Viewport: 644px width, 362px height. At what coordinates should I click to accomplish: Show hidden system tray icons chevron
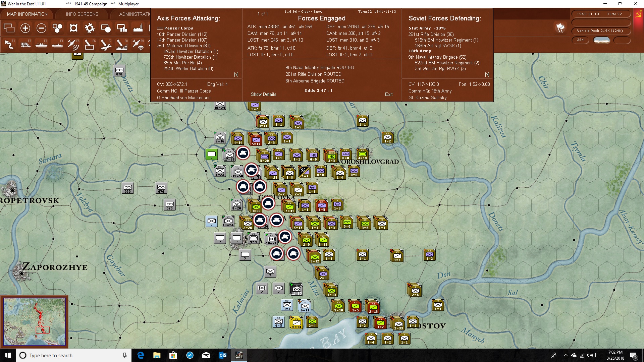(566, 355)
